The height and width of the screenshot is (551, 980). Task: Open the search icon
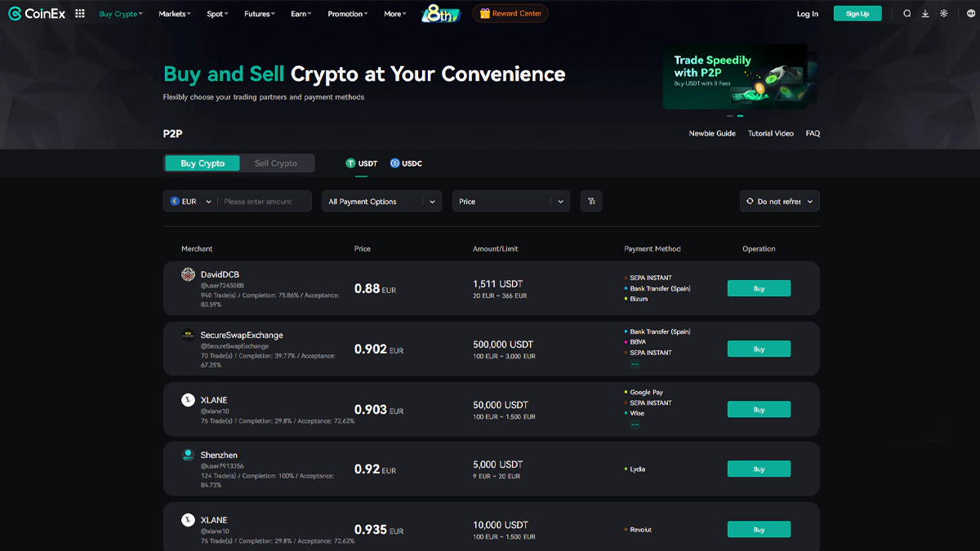(x=907, y=13)
